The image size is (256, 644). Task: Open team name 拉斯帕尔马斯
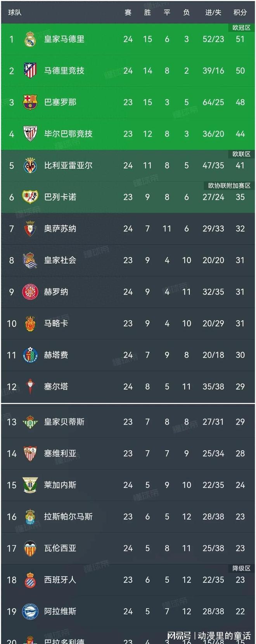point(68,517)
